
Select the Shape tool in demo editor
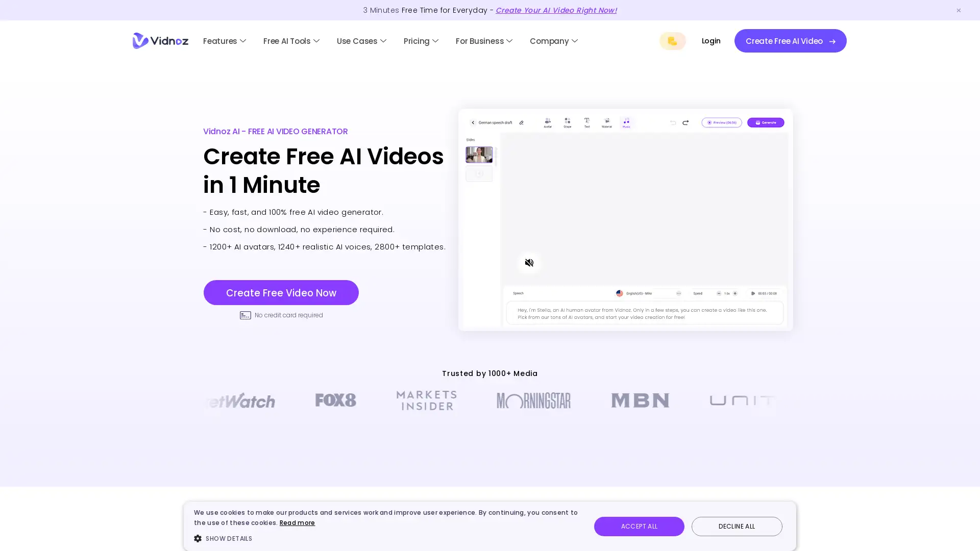coord(567,123)
